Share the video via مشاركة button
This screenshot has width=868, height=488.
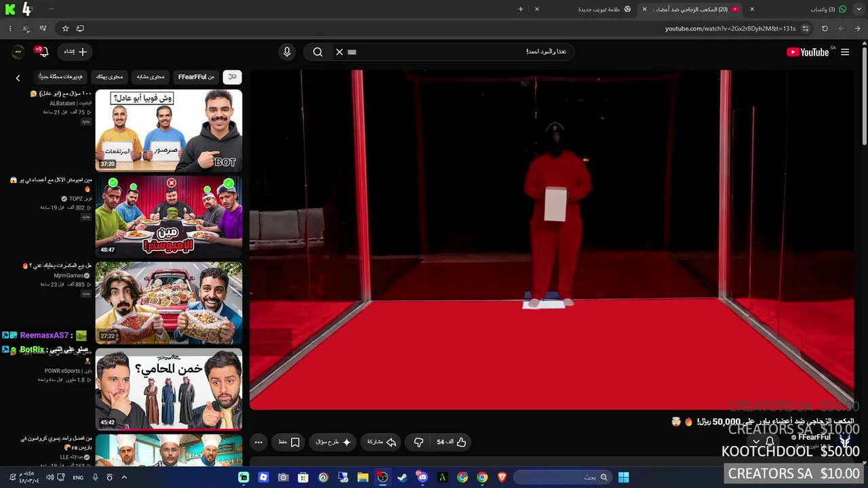click(x=382, y=442)
